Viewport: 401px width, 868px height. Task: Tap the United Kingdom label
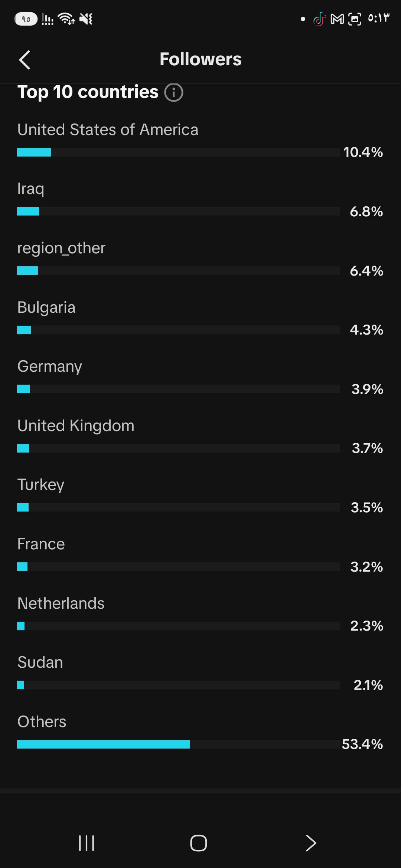pyautogui.click(x=76, y=425)
